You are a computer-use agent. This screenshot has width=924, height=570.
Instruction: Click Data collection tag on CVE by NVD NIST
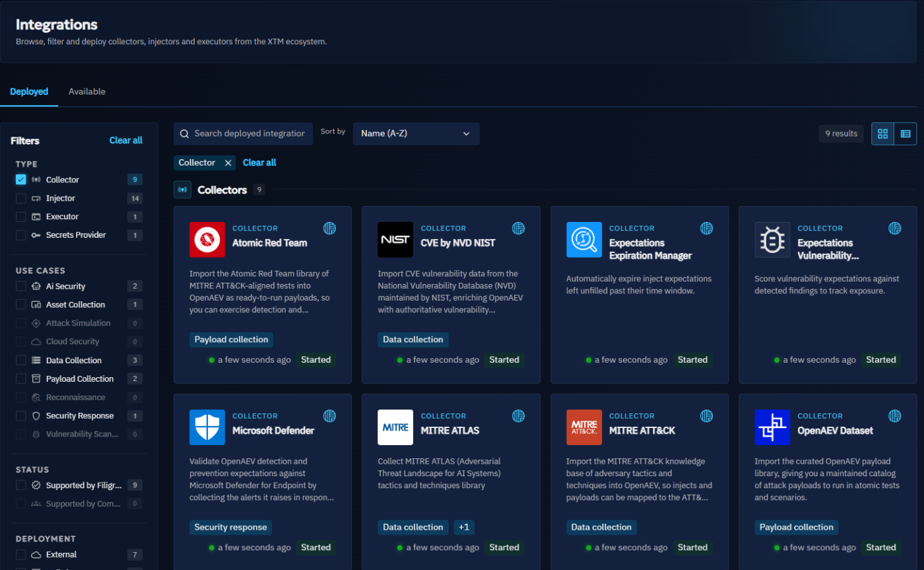413,339
